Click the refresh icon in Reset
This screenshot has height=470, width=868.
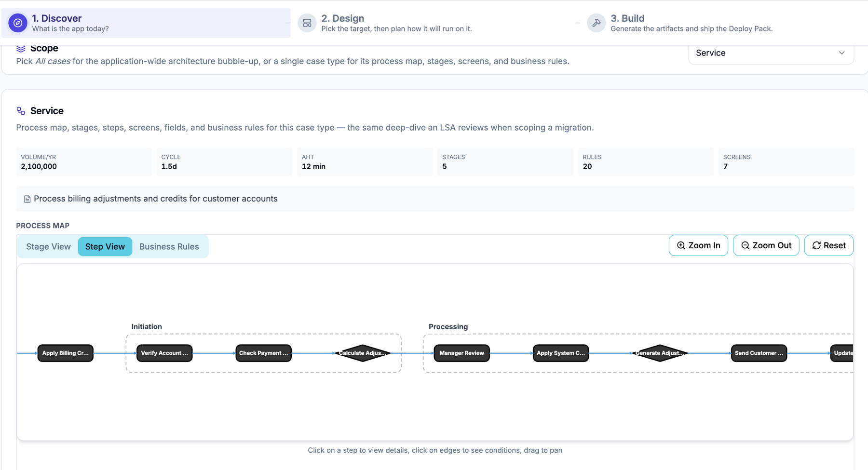point(816,245)
